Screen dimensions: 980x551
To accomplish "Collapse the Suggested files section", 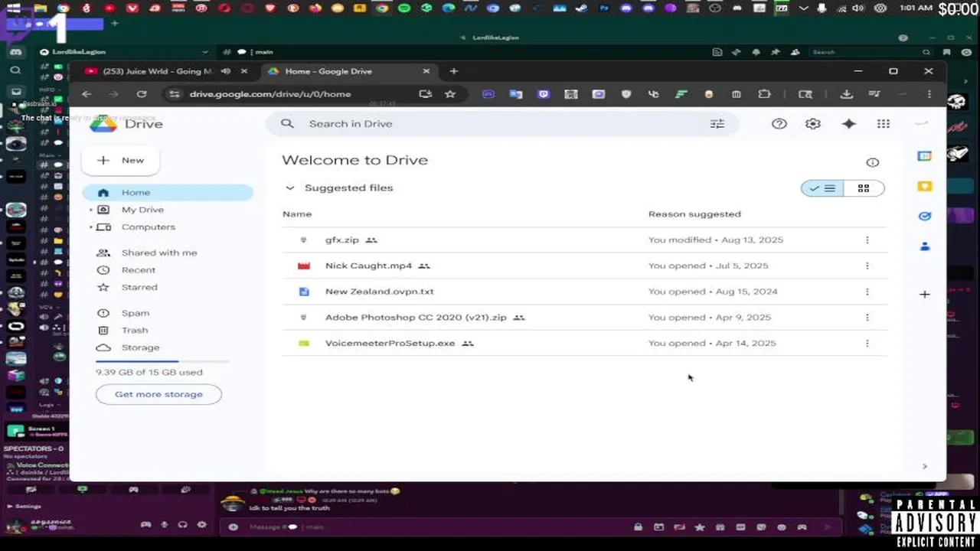I will (290, 188).
